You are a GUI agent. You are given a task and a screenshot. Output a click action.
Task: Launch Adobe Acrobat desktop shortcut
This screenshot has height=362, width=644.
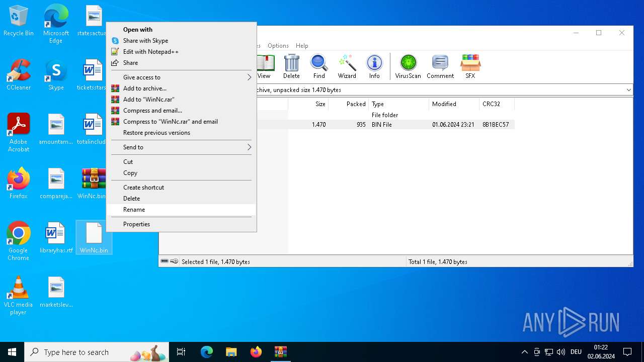pyautogui.click(x=19, y=133)
